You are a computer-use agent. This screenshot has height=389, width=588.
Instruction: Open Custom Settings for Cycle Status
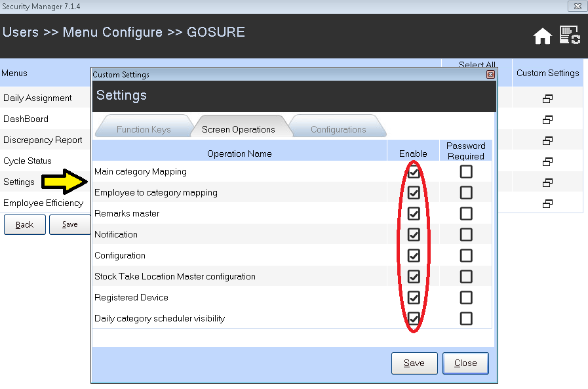coord(547,161)
